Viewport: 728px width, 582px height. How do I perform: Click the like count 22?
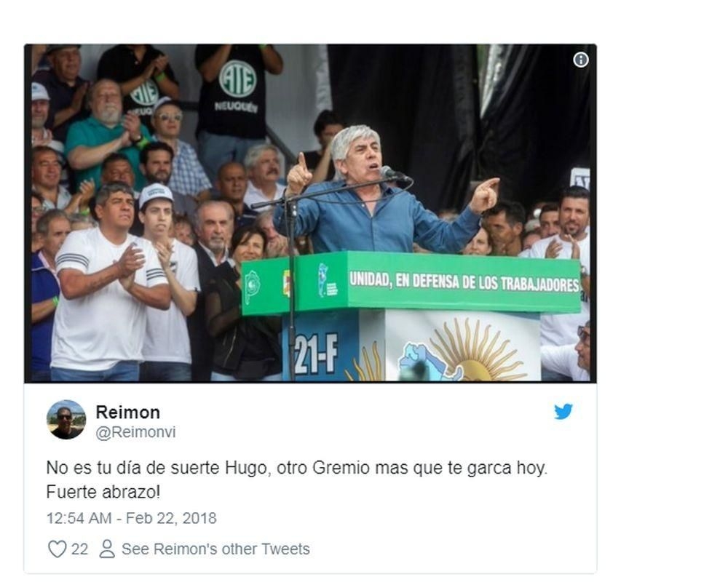pyautogui.click(x=79, y=549)
